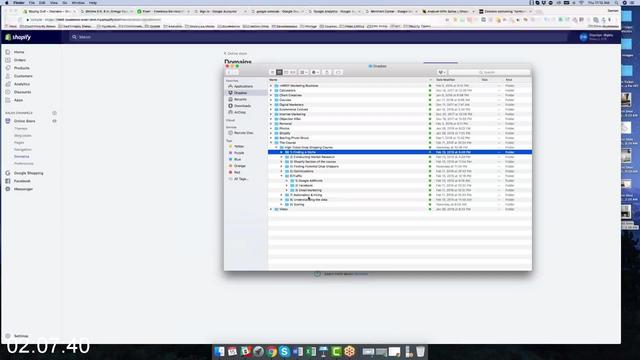Collapse The Course folder
Image resolution: width=640 pixels, height=360 pixels.
(x=271, y=143)
